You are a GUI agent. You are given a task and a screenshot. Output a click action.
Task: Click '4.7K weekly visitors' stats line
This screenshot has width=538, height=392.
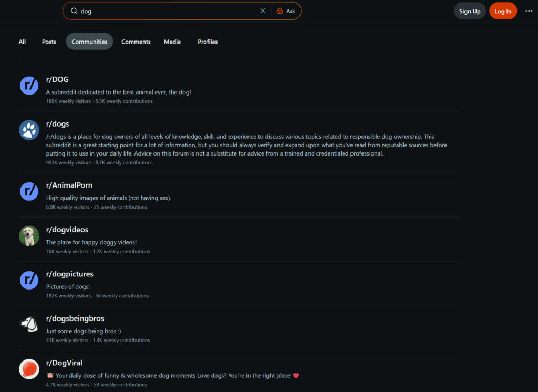(x=97, y=385)
